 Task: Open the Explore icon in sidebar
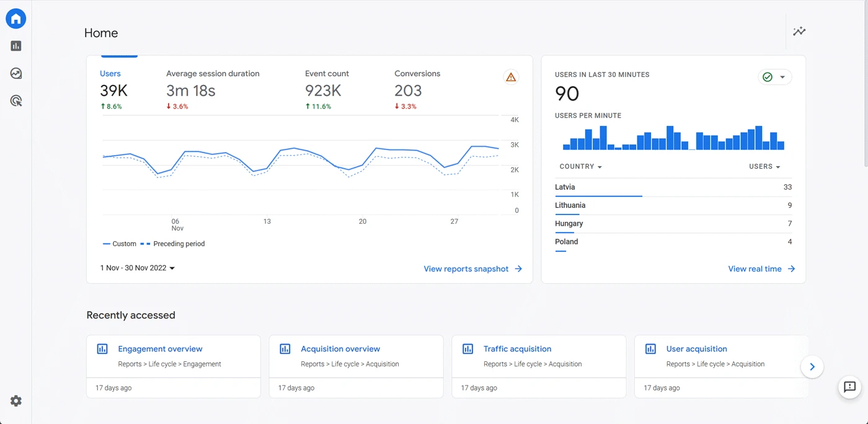click(16, 73)
